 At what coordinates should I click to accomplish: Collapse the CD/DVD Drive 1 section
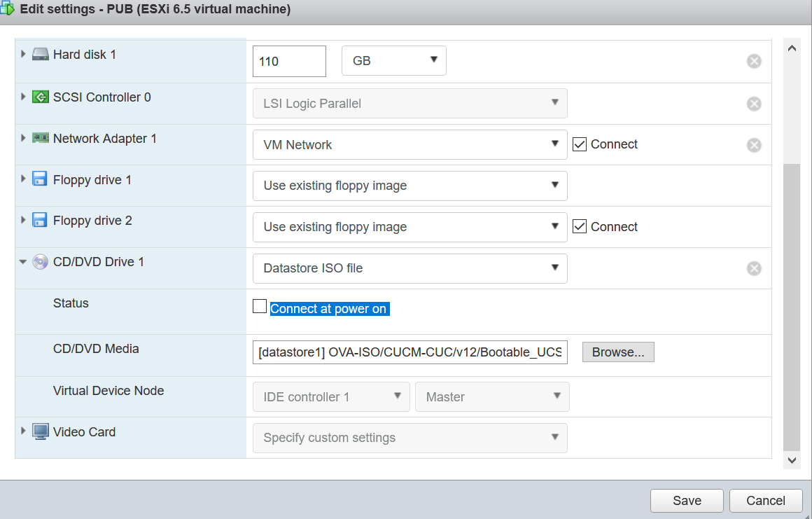tap(23, 262)
